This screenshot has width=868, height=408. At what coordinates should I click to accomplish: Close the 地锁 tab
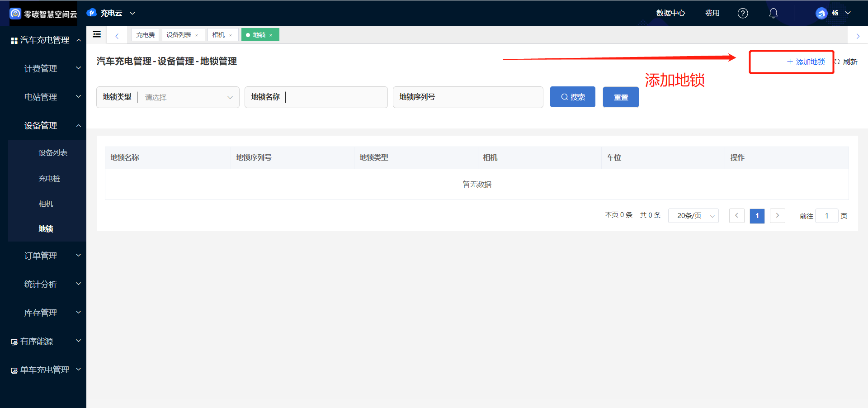271,35
